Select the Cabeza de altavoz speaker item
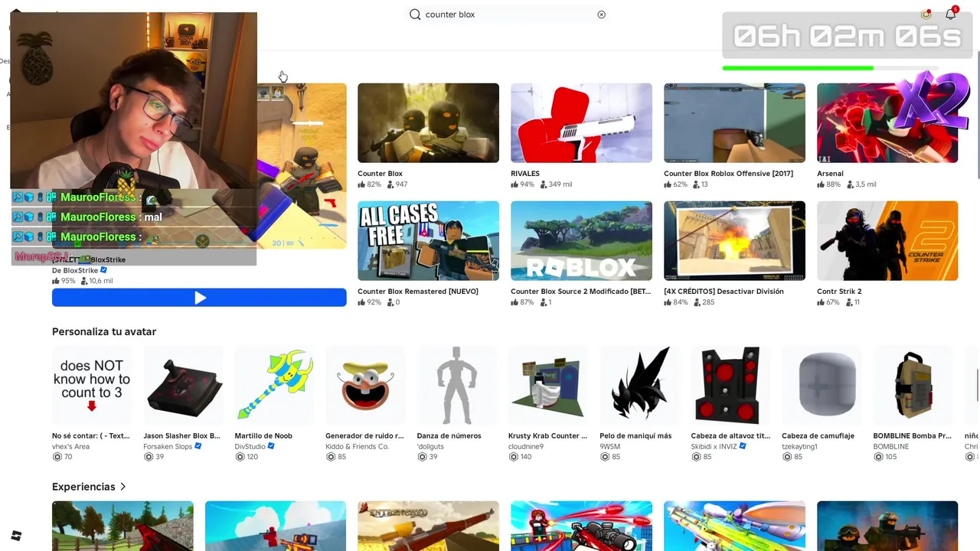Viewport: 980px width, 551px height. [730, 386]
